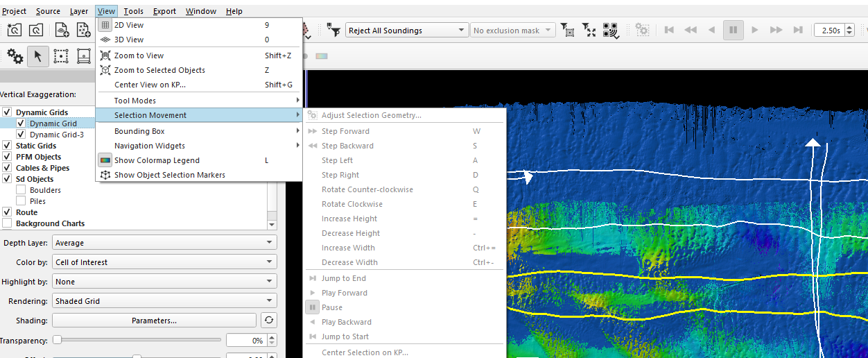This screenshot has width=868, height=358.
Task: Click the add grid file icon
Action: coord(62,30)
